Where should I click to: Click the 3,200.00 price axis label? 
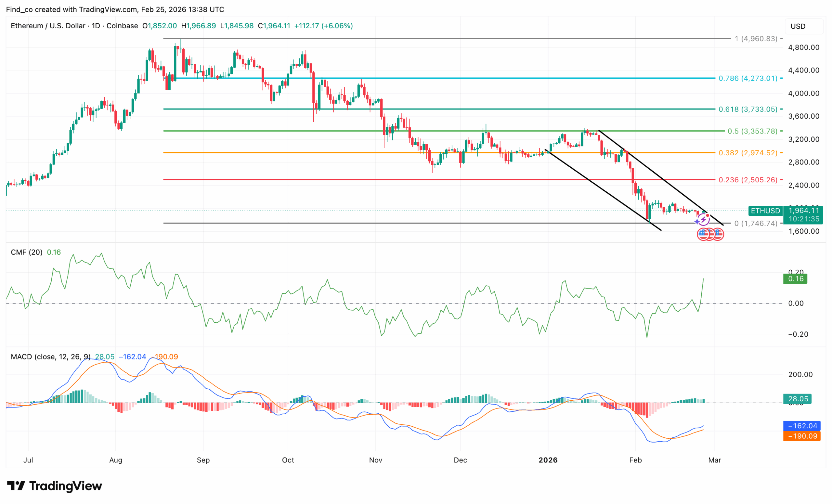(804, 139)
